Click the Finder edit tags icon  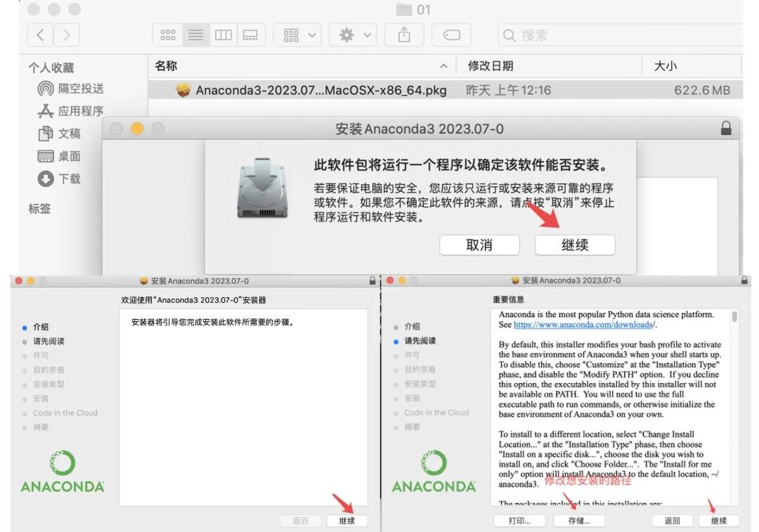coord(451,35)
